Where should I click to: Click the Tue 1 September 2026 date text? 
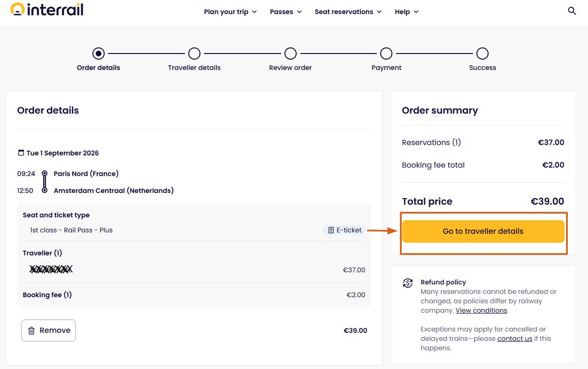[x=63, y=153]
